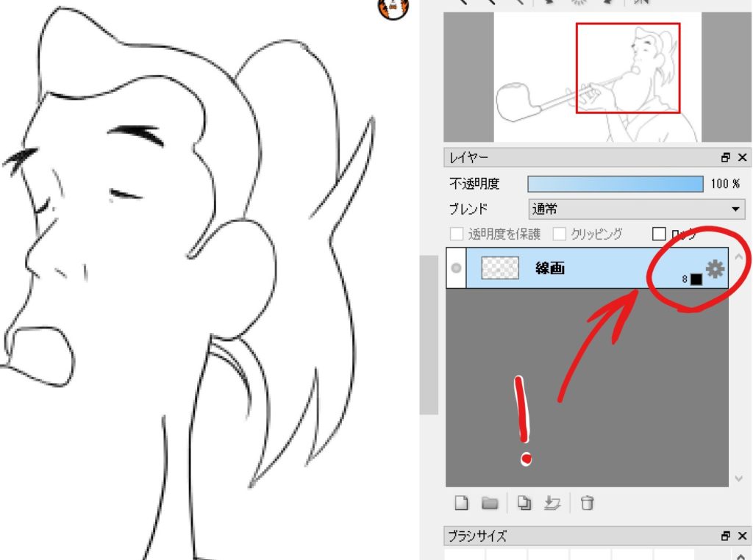
Task: Toggle visibility of 線画 layer
Action: coord(456,268)
